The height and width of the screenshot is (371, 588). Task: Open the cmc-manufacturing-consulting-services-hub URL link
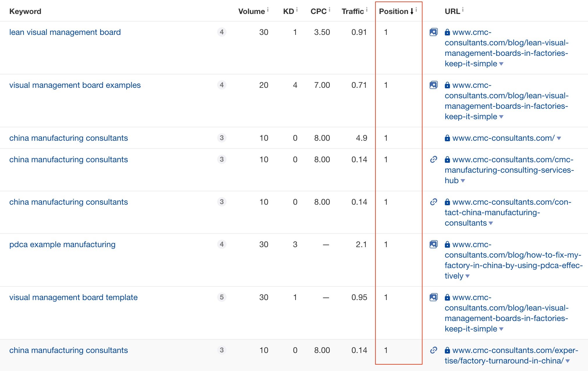pos(509,170)
